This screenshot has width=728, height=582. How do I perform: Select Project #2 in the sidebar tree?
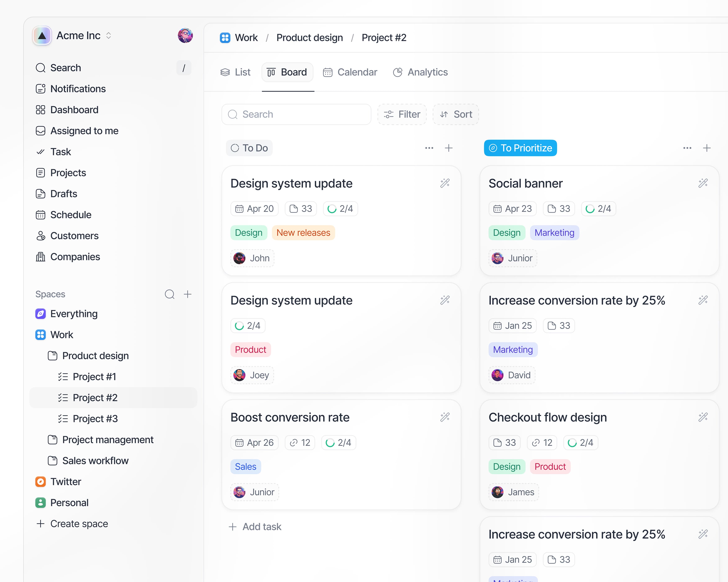(113, 397)
